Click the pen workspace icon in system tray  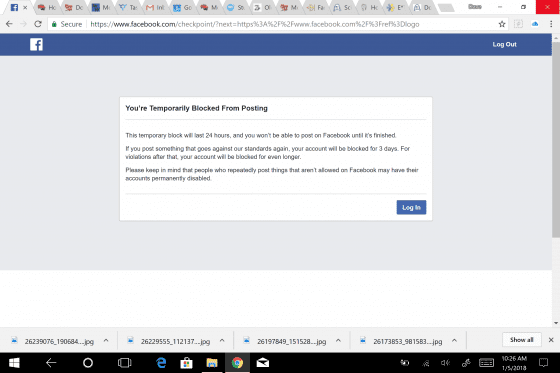[466, 363]
